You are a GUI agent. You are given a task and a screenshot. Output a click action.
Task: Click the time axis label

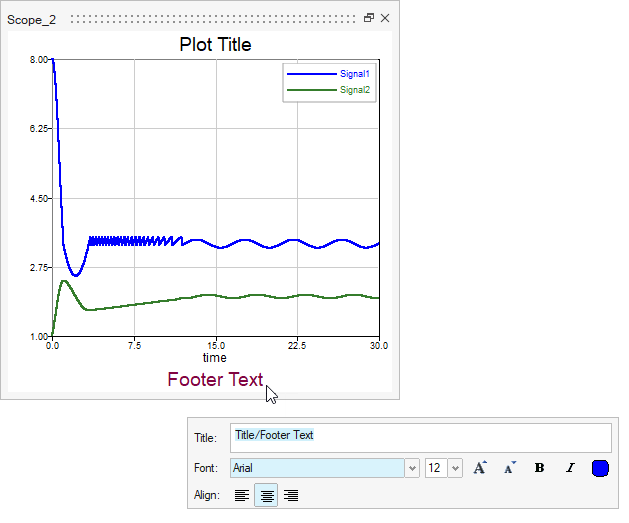click(x=215, y=358)
